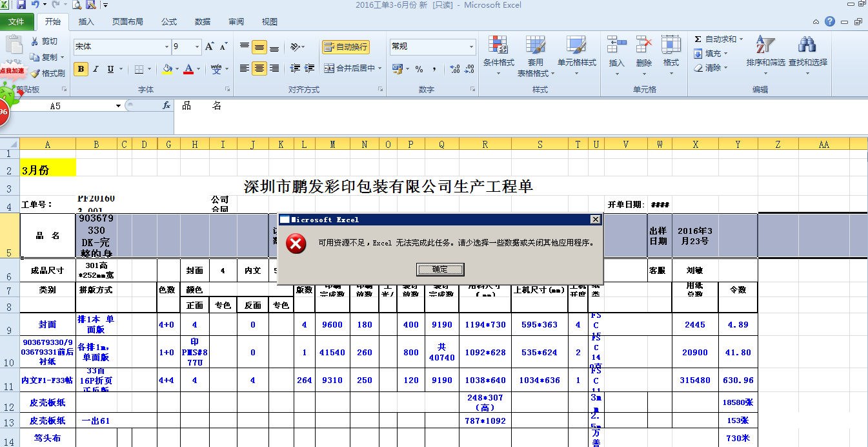The image size is (868, 447).
Task: Apply percent style (%) format
Action: pyautogui.click(x=419, y=69)
